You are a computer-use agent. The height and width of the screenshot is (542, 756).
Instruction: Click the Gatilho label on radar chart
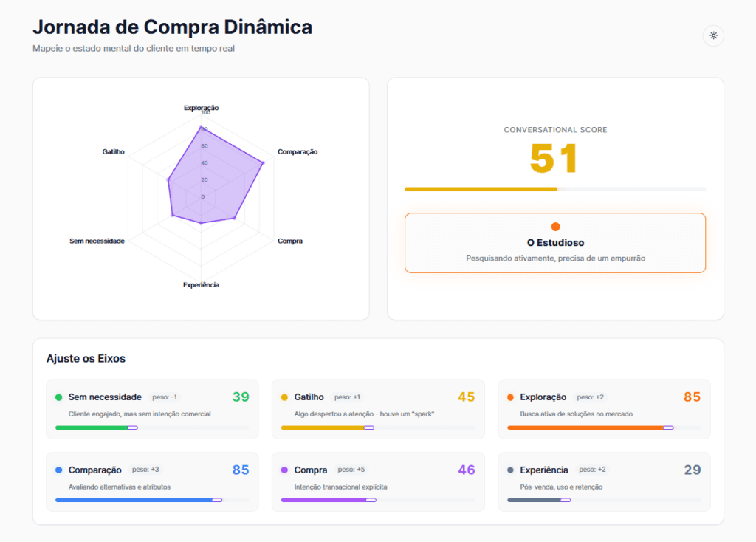click(x=113, y=152)
